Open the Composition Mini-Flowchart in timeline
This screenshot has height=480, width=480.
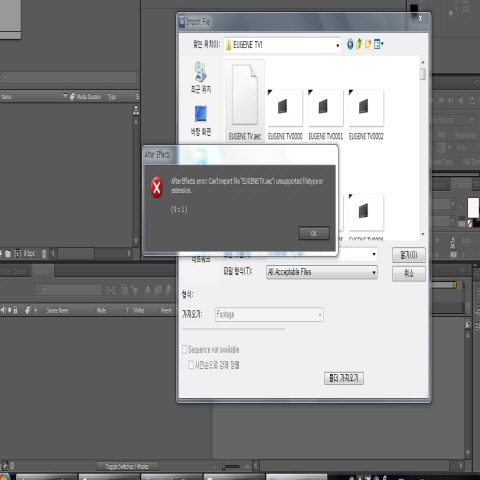111,290
